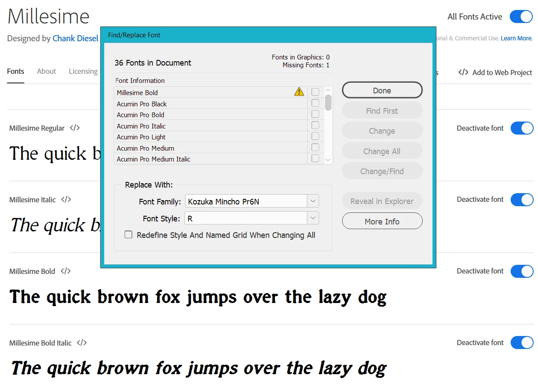Click the Reveal in Explorer button
538x392 pixels.
click(x=382, y=201)
